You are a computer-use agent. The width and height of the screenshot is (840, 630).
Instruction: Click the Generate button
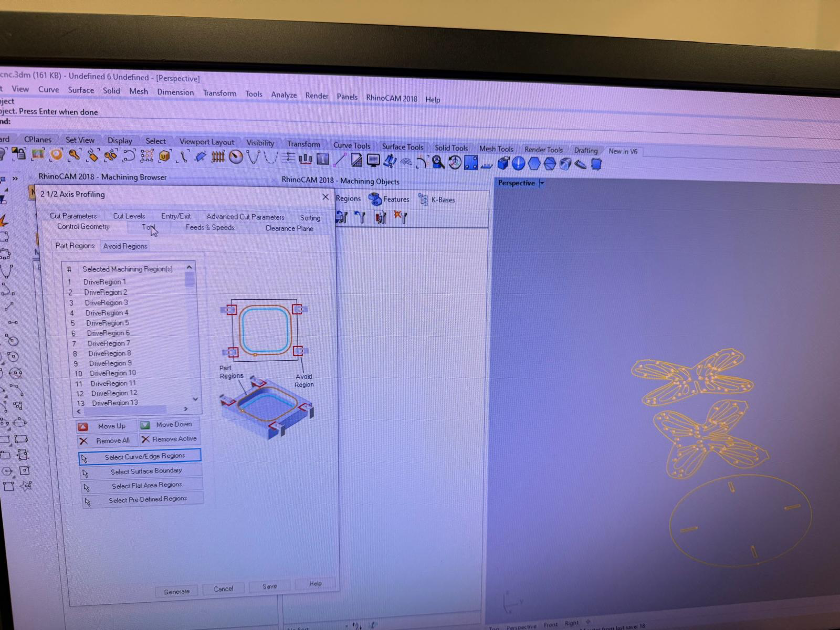pyautogui.click(x=177, y=592)
